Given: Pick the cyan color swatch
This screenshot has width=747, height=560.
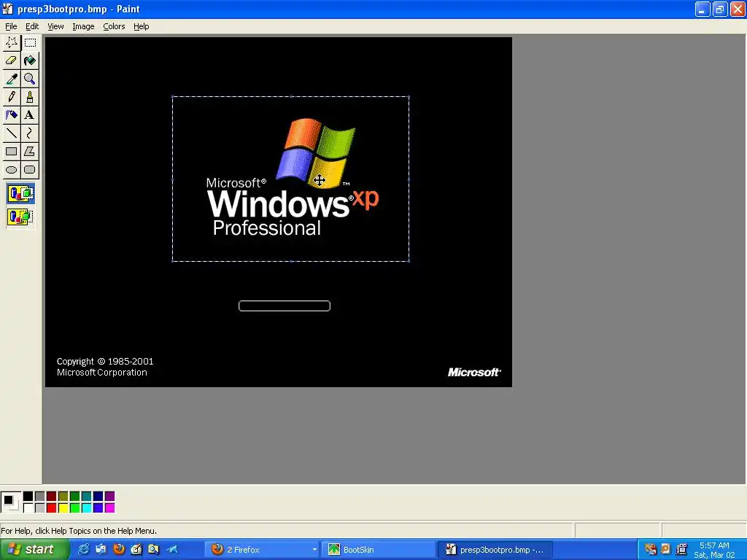Looking at the screenshot, I should [x=87, y=508].
